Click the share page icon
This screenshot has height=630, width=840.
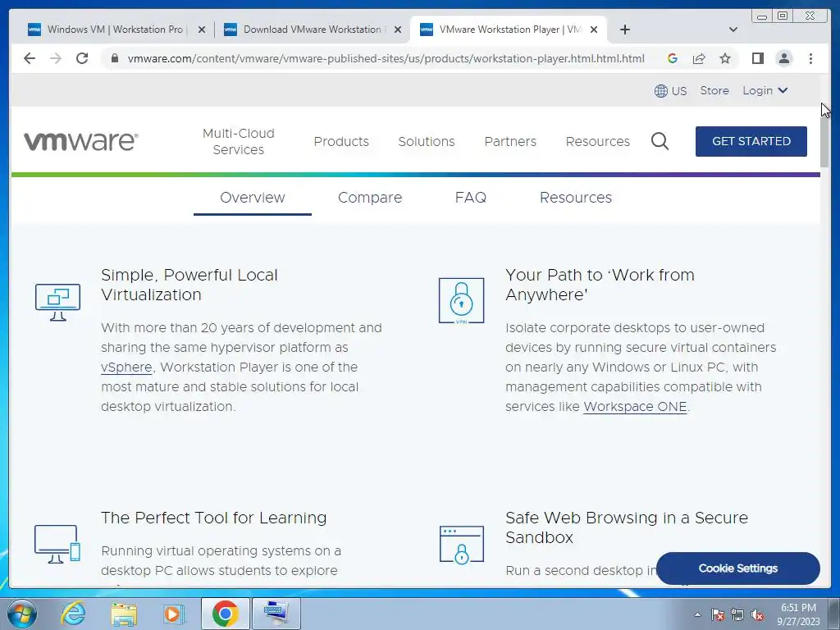pyautogui.click(x=699, y=58)
